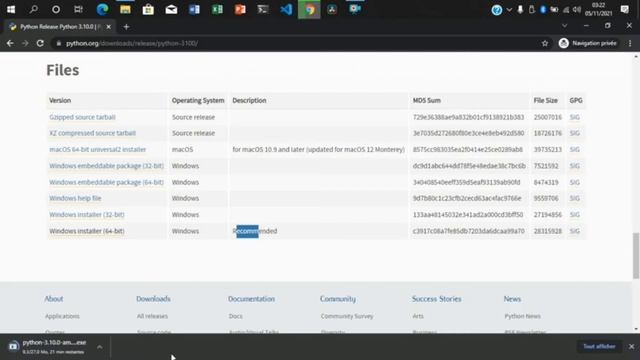640x360 pixels.
Task: Close the downloads bar
Action: (x=631, y=347)
